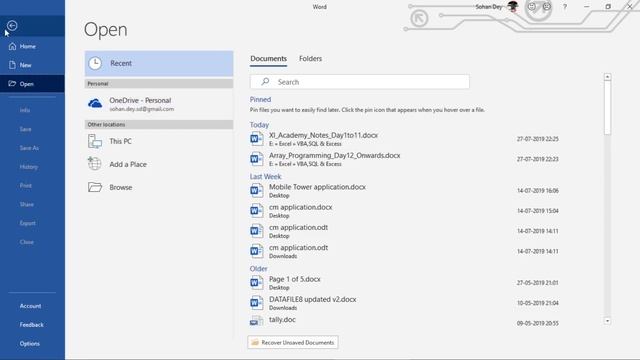Open OneDrive - Personal location
The image size is (640, 360).
[159, 104]
